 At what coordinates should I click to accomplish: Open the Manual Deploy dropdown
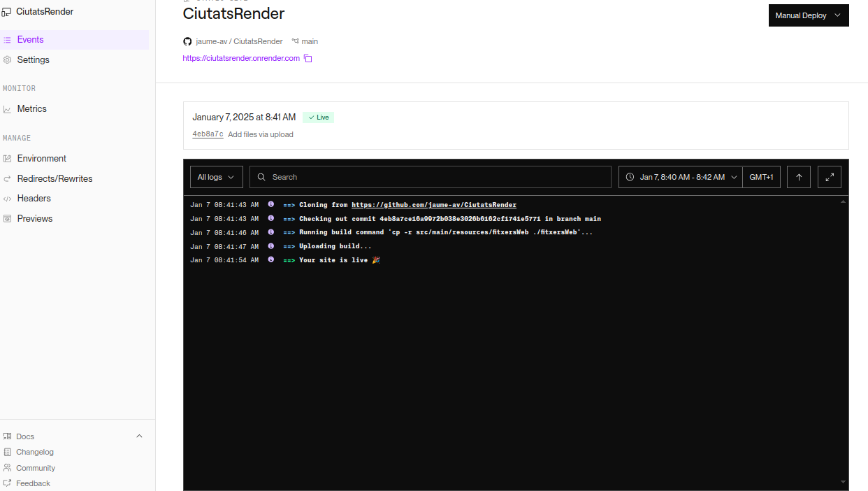[x=809, y=15]
